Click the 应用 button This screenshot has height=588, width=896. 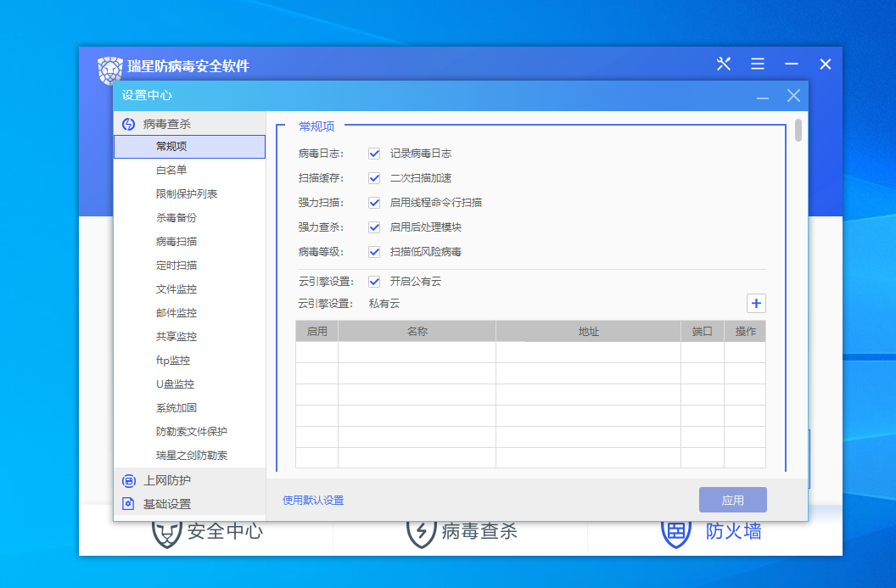pyautogui.click(x=732, y=500)
